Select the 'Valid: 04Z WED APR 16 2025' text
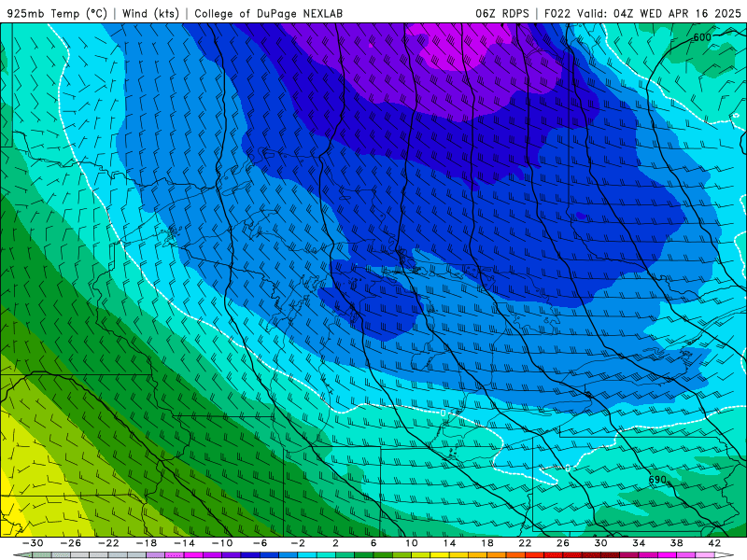 coord(659,13)
